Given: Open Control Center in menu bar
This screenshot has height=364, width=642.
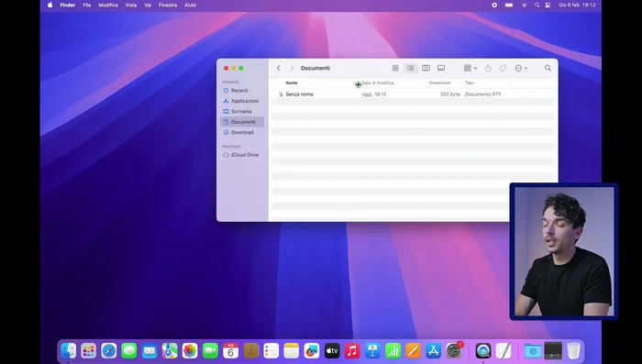Looking at the screenshot, I should pos(548,6).
